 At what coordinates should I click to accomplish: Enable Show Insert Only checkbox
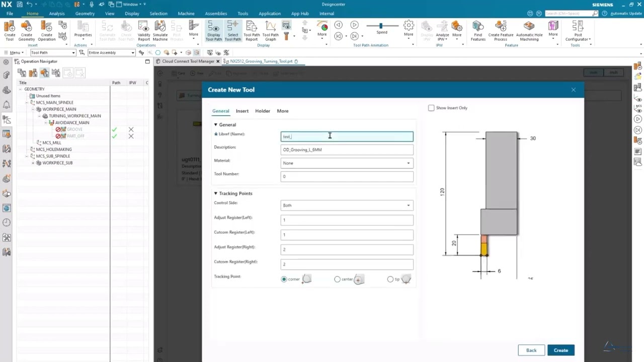pyautogui.click(x=431, y=108)
